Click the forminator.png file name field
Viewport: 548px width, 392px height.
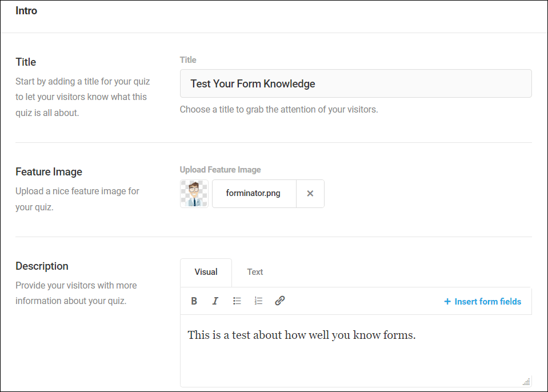coord(254,194)
